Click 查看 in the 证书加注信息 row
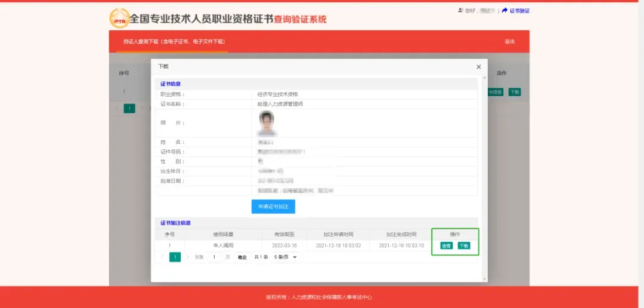 coord(447,246)
